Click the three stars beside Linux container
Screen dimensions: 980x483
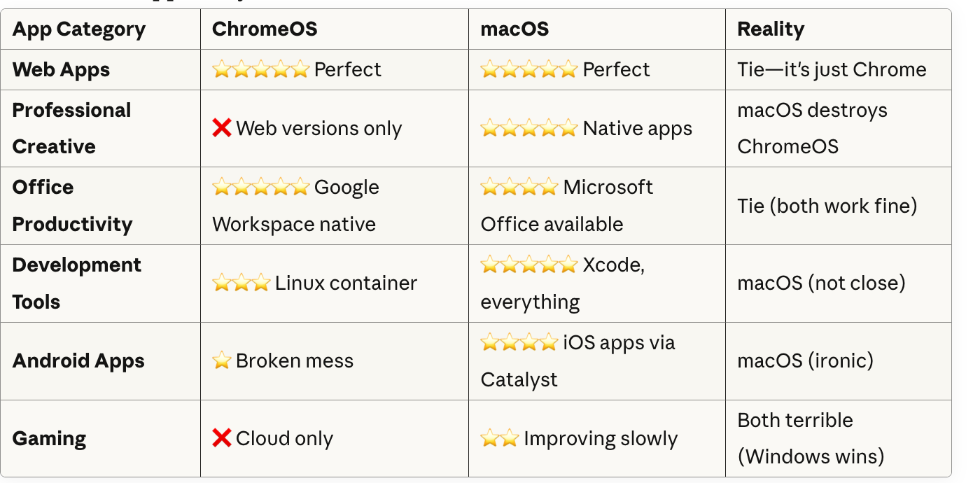[241, 283]
